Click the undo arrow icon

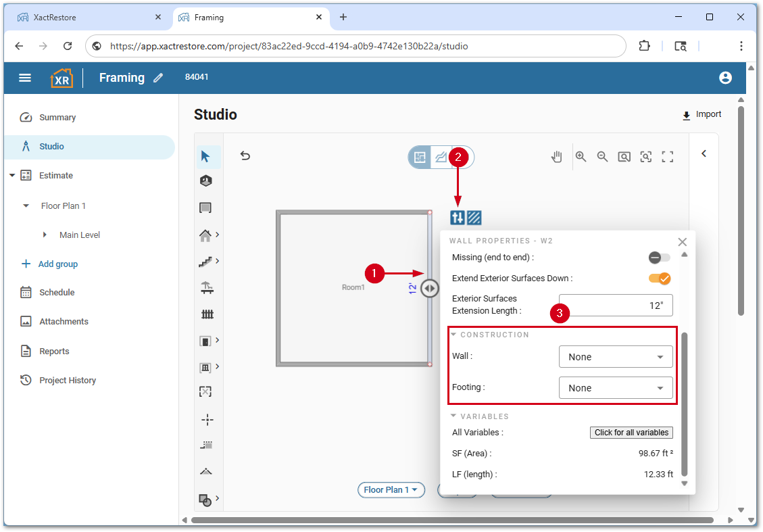point(245,156)
